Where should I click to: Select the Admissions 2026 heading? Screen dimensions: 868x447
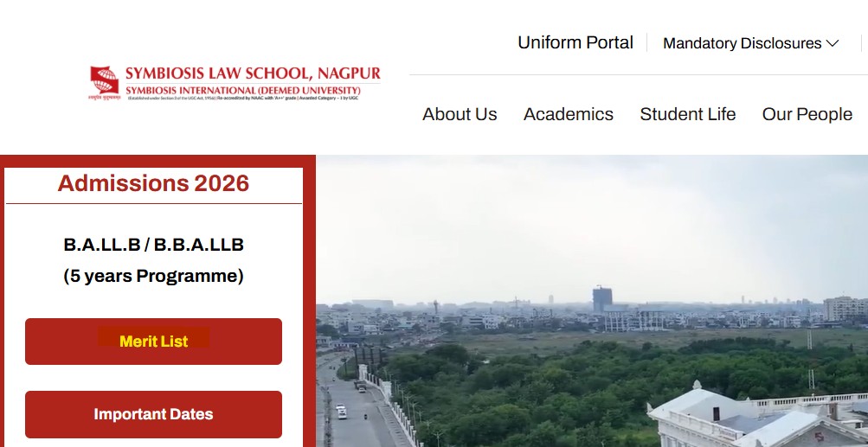point(153,183)
